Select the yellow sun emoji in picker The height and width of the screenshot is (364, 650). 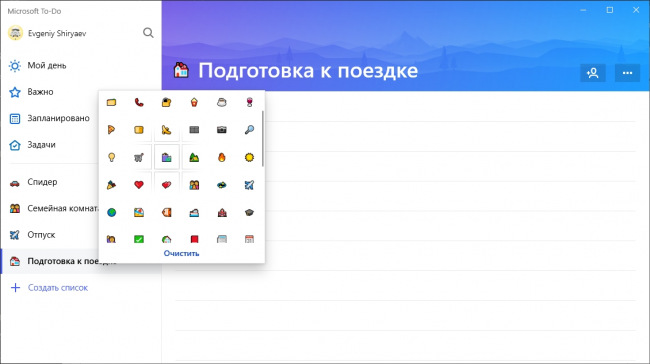click(x=249, y=157)
